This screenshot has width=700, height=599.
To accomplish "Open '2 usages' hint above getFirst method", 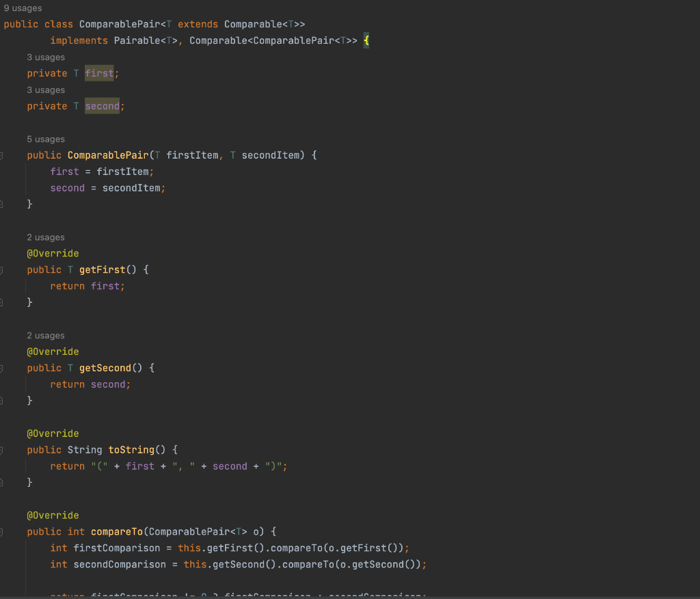I will pos(46,237).
